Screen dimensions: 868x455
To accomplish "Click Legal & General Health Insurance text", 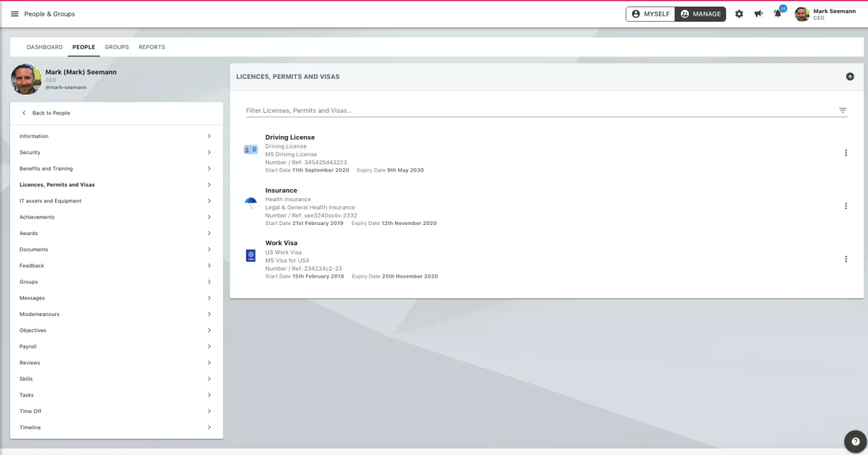I will click(310, 208).
